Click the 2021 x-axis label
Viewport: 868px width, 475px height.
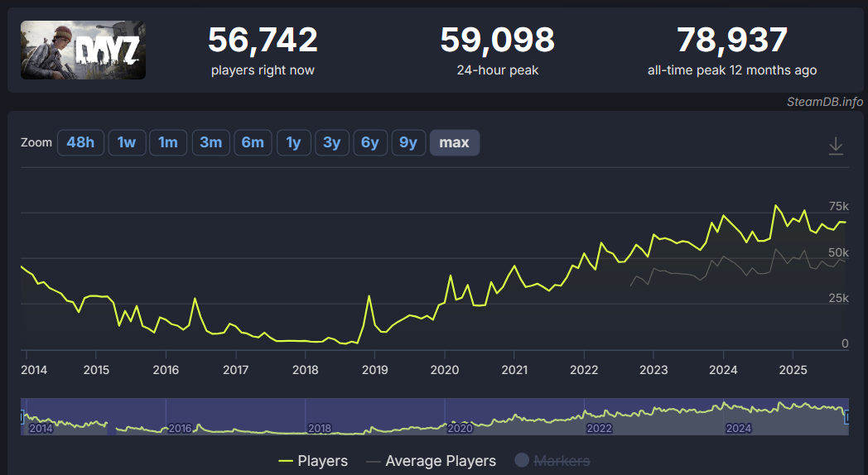514,370
